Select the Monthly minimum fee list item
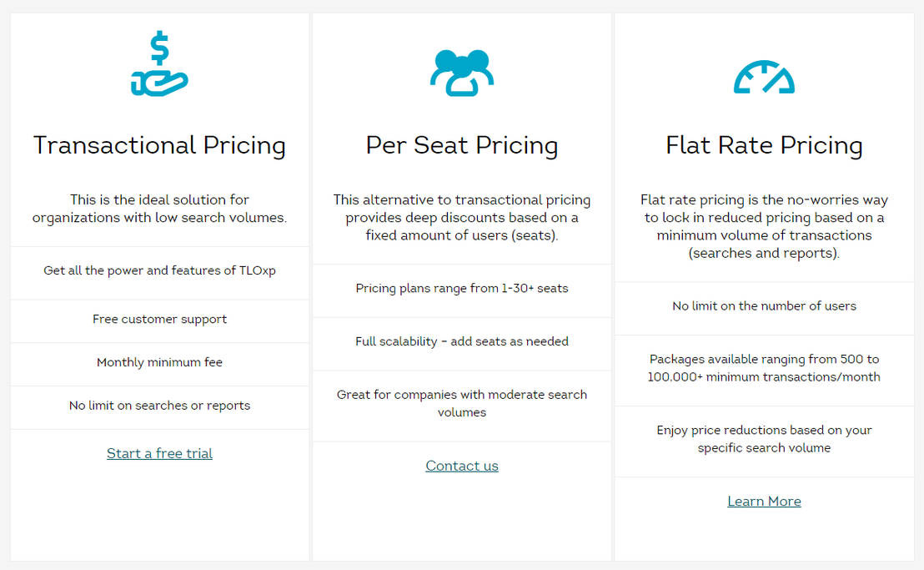924x570 pixels. coord(159,362)
